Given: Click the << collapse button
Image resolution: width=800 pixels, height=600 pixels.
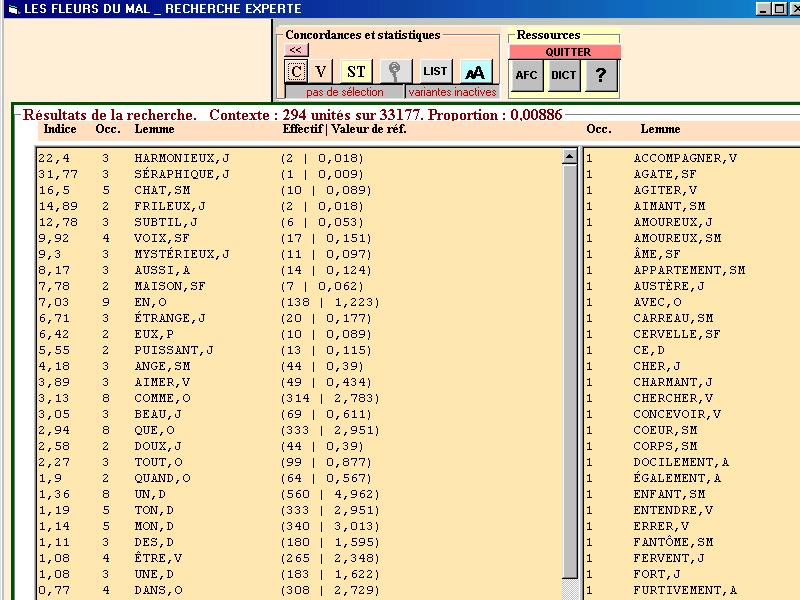Looking at the screenshot, I should click(296, 50).
